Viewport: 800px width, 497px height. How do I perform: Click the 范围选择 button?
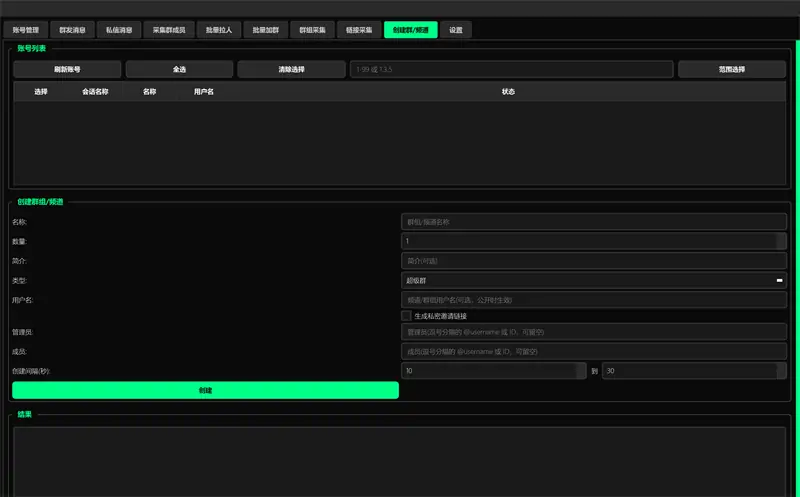point(732,70)
